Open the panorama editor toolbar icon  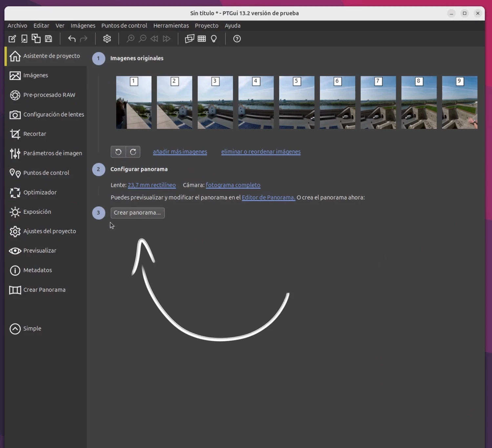tap(189, 39)
